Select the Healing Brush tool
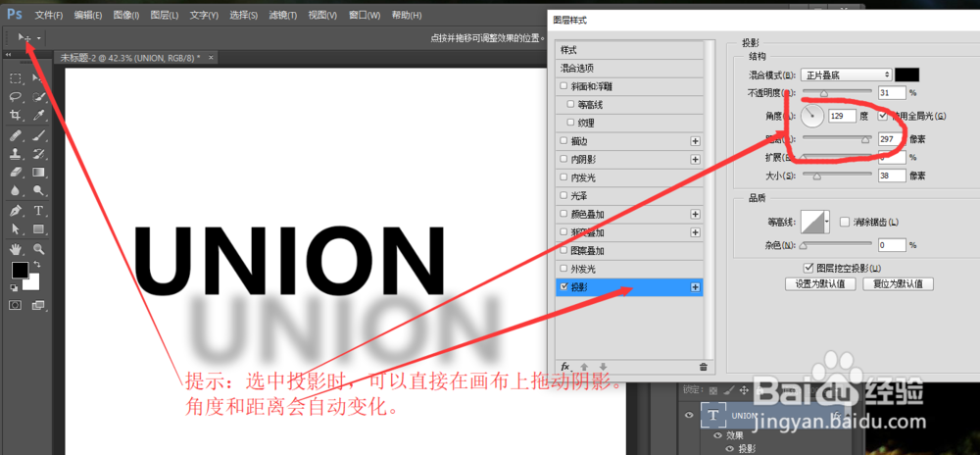 [x=16, y=135]
